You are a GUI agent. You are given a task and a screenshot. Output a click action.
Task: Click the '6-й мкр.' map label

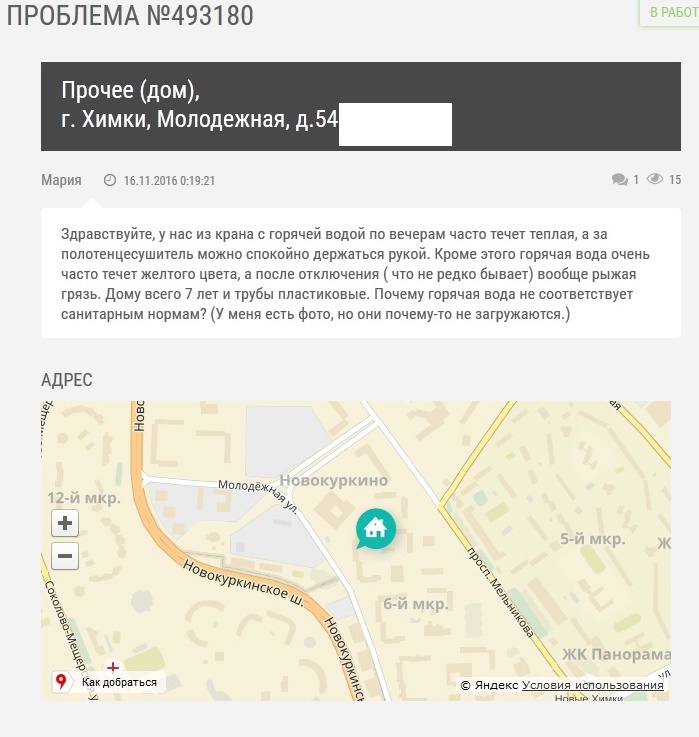[416, 604]
